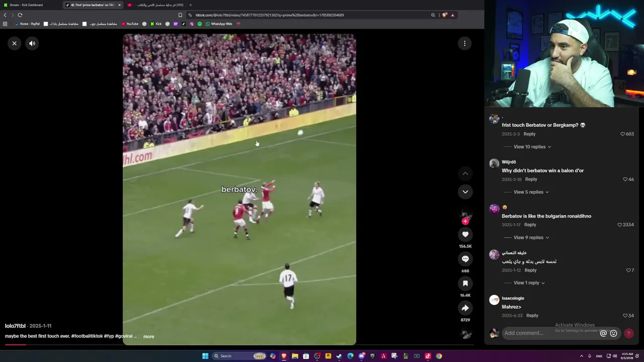This screenshot has width=644, height=362.
Task: Like the 'Mahrez>' comment with 34 likes
Action: [x=625, y=316]
